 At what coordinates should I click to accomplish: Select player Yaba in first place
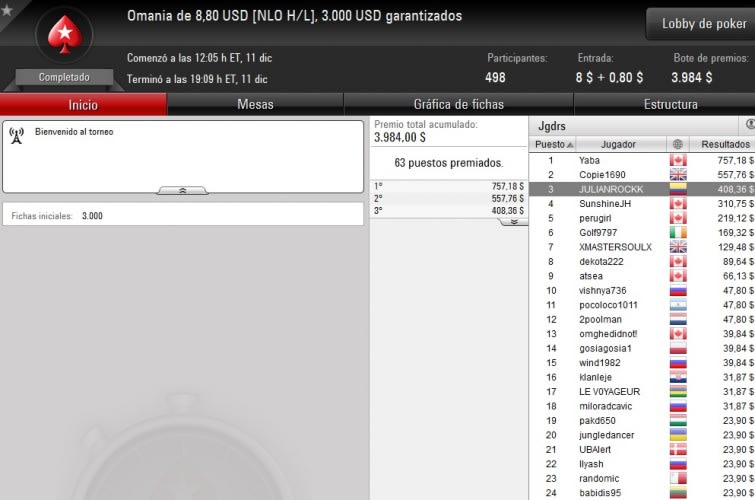(642, 160)
